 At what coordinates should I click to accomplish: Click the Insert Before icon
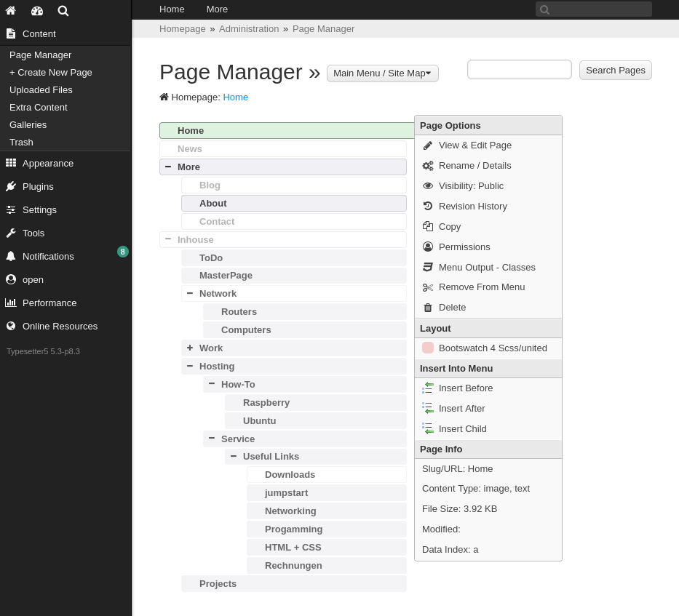click(x=428, y=388)
